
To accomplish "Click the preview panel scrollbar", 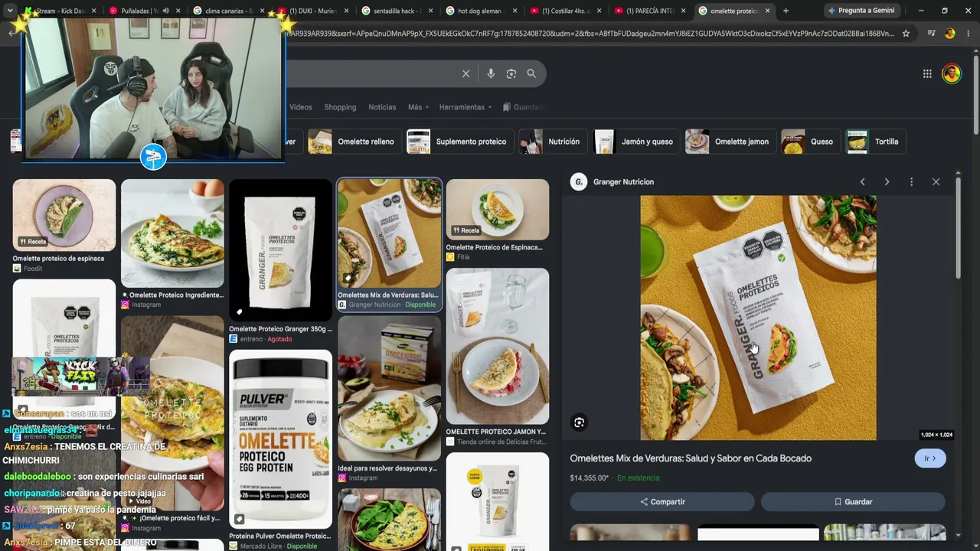I will click(x=958, y=230).
